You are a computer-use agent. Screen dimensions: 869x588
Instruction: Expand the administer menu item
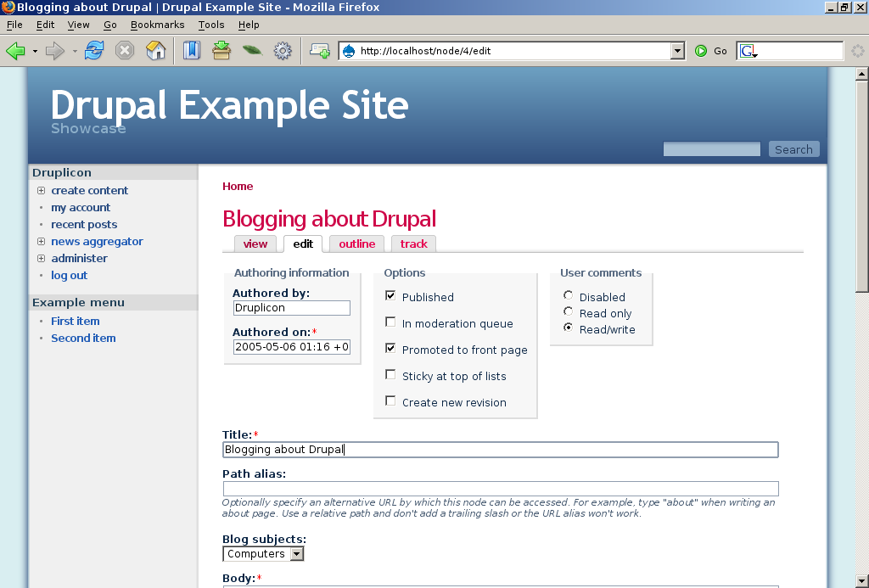click(x=41, y=258)
